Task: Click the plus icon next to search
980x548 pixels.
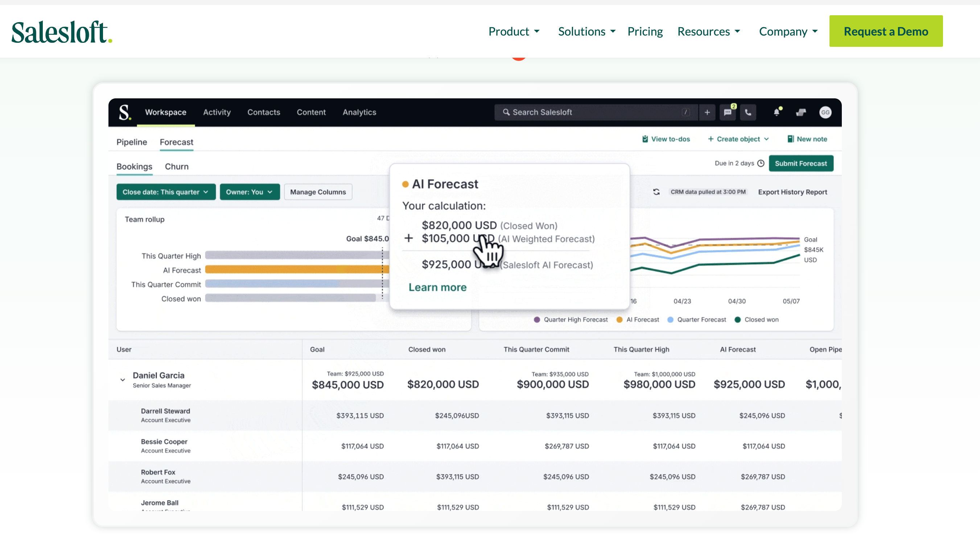Action: coord(707,112)
